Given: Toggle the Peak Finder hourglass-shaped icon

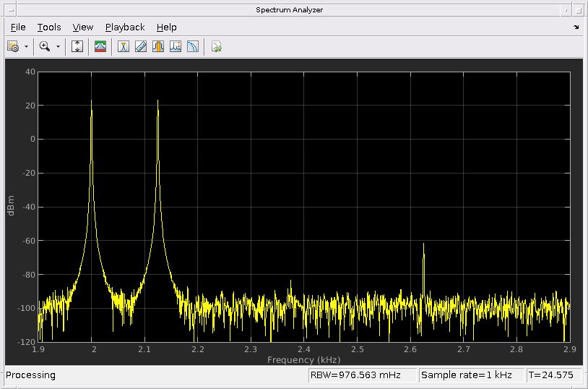Looking at the screenshot, I should 124,46.
